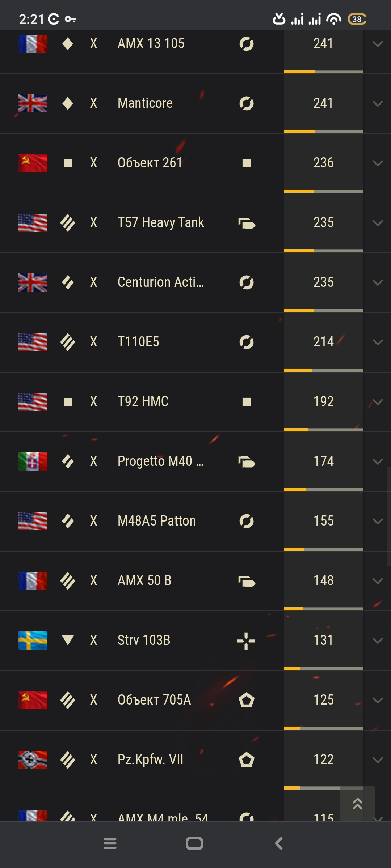Tap the Android back navigation button
391x868 pixels.
coord(279,843)
